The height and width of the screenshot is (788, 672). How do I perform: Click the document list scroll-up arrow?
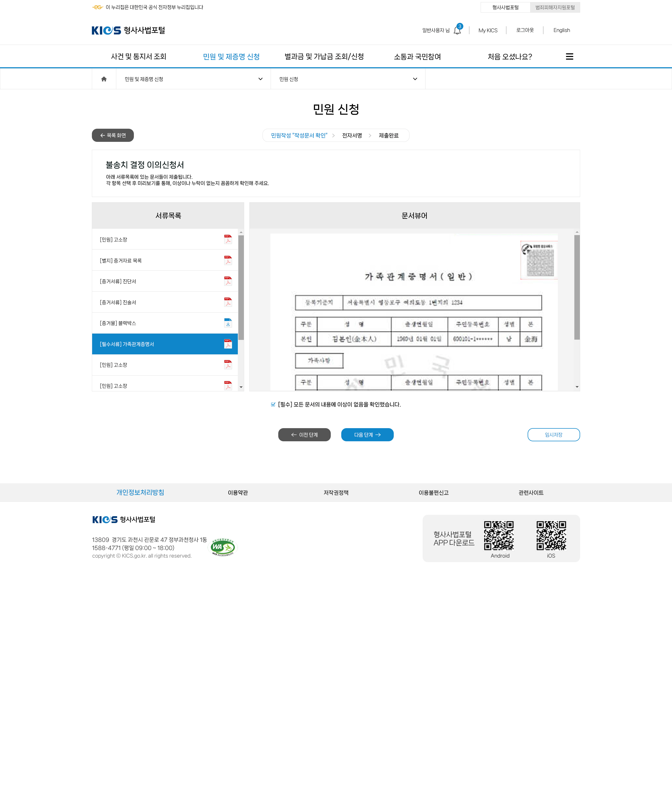click(x=241, y=232)
